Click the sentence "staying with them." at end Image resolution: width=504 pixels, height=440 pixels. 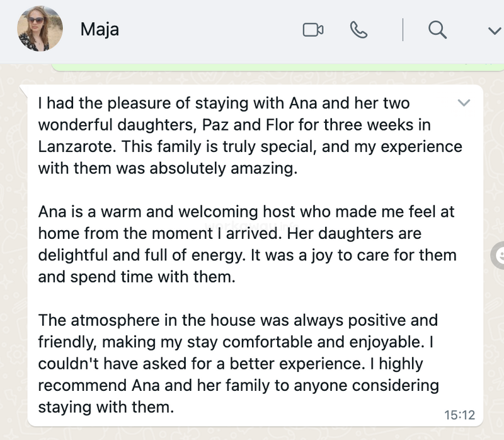click(x=106, y=407)
